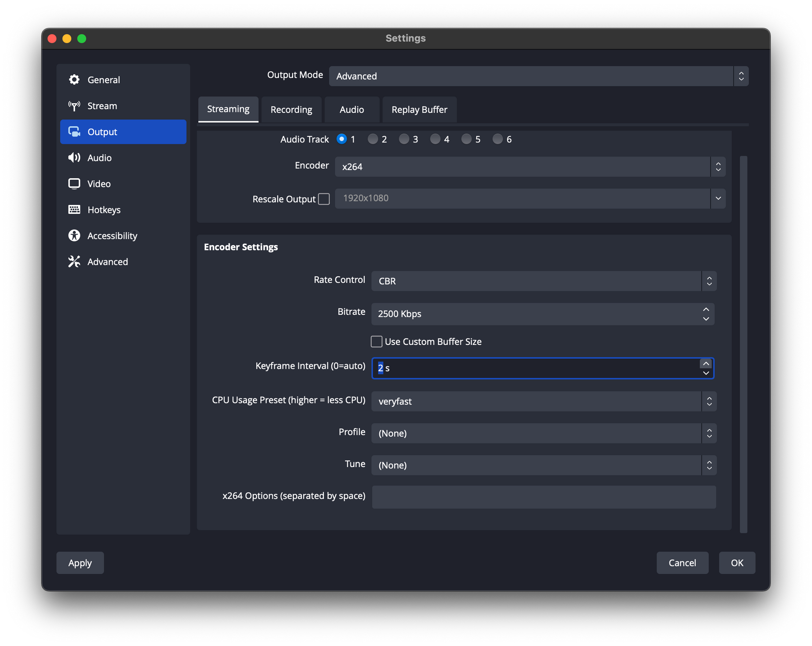
Task: Enable the Rescale Output checkbox
Action: click(324, 199)
